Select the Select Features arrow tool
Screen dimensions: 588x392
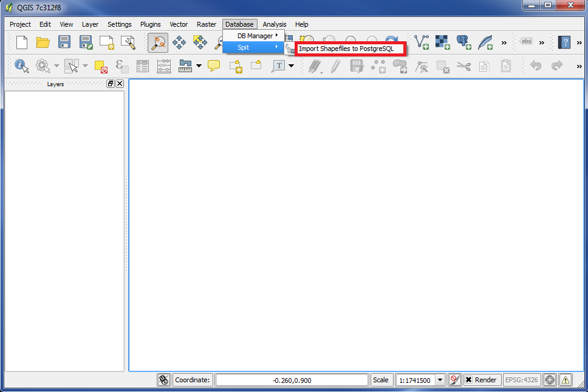pyautogui.click(x=71, y=66)
